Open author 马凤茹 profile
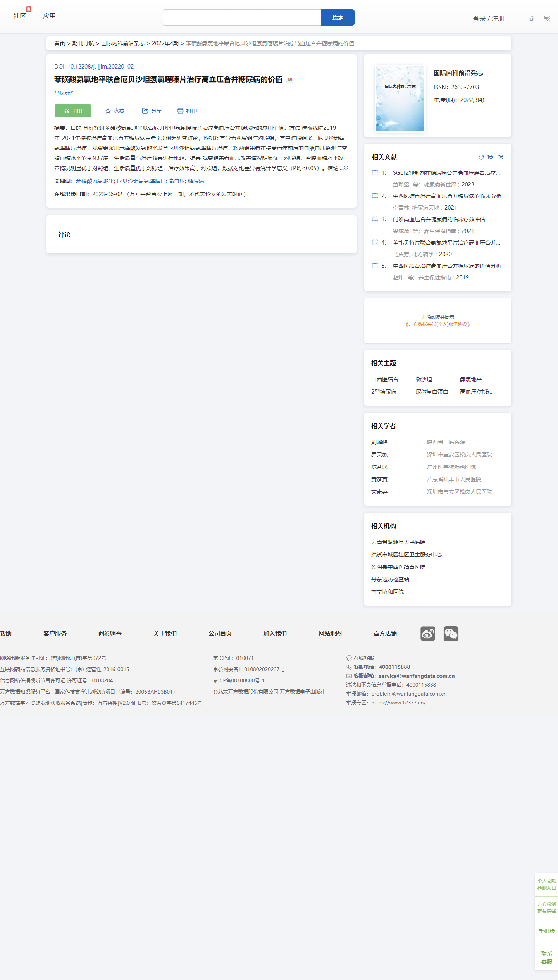The image size is (558, 980). click(x=64, y=93)
